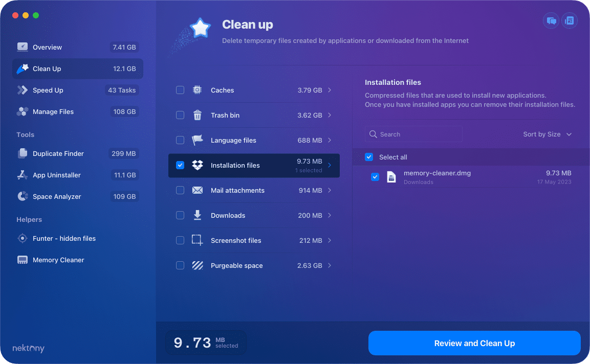590x364 pixels.
Task: Click the Mail attachments envelope icon
Action: click(x=197, y=190)
